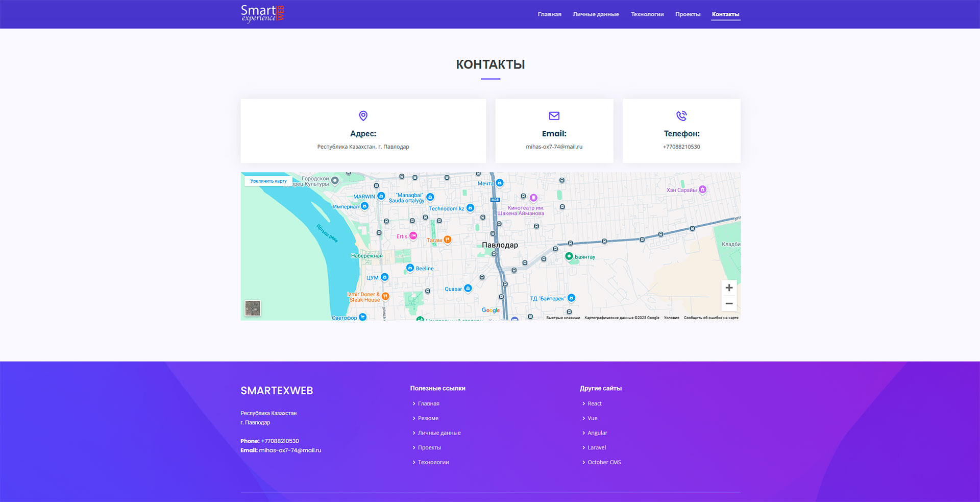Open the October CMS footer link
The image size is (980, 502).
point(604,462)
